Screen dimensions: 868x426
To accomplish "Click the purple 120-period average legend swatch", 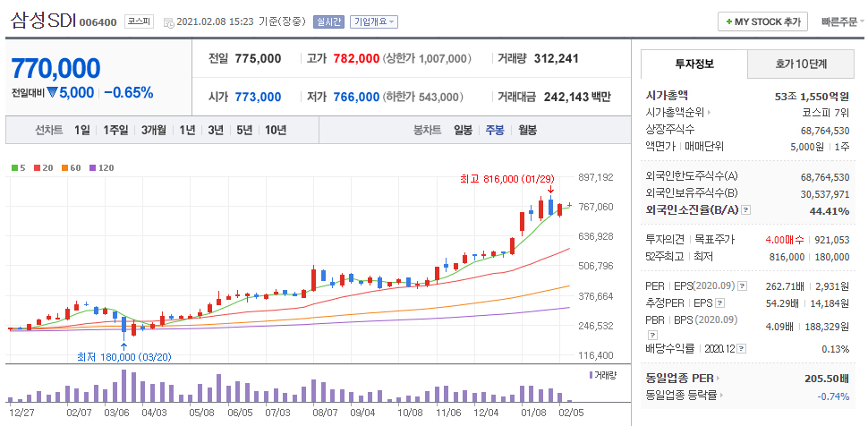I will (92, 167).
